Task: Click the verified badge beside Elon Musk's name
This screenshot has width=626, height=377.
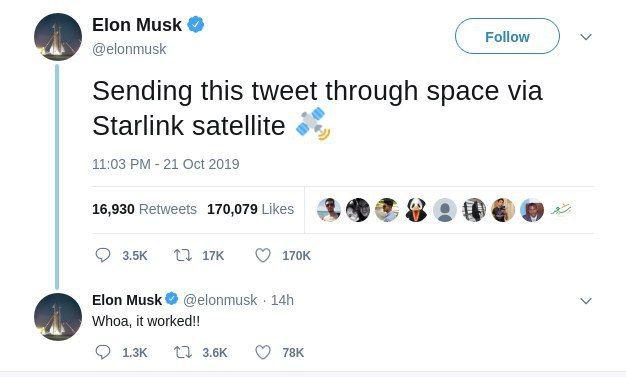Action: [x=196, y=25]
